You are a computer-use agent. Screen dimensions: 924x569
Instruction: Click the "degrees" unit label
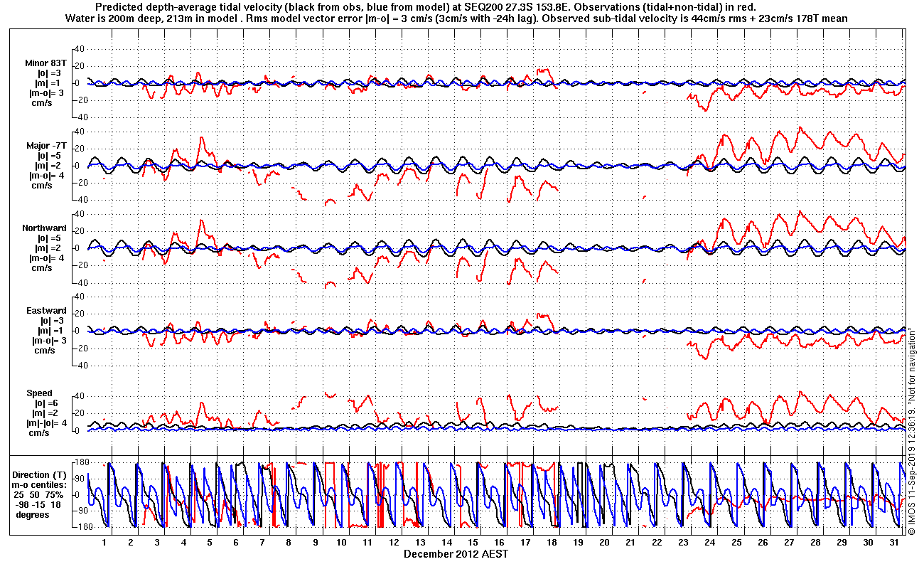point(33,514)
